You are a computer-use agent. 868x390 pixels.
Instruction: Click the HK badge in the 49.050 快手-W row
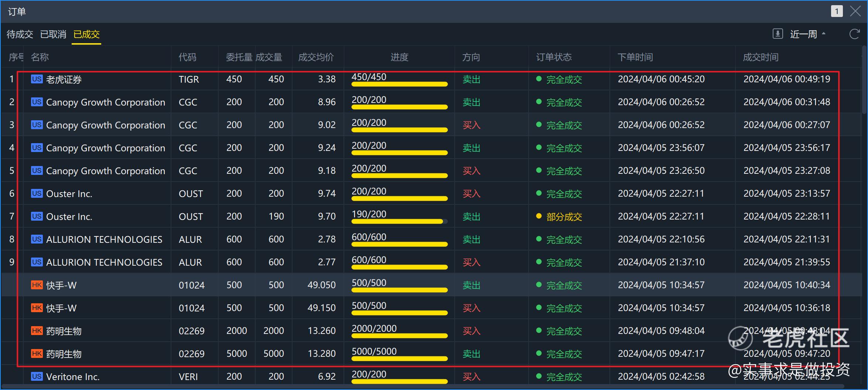pyautogui.click(x=37, y=285)
